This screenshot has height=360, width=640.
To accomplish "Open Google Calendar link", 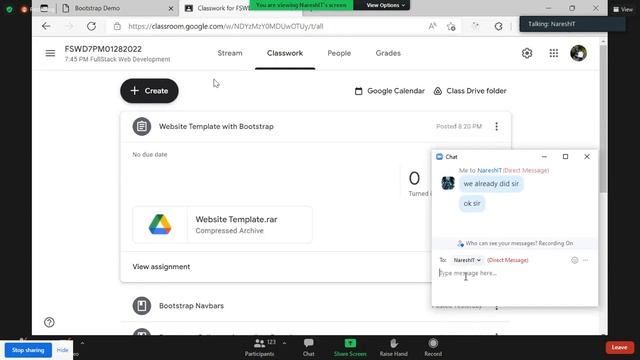I will [x=390, y=91].
